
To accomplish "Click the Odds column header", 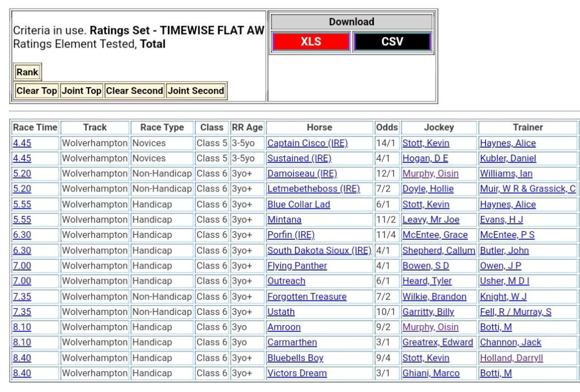I will [387, 127].
